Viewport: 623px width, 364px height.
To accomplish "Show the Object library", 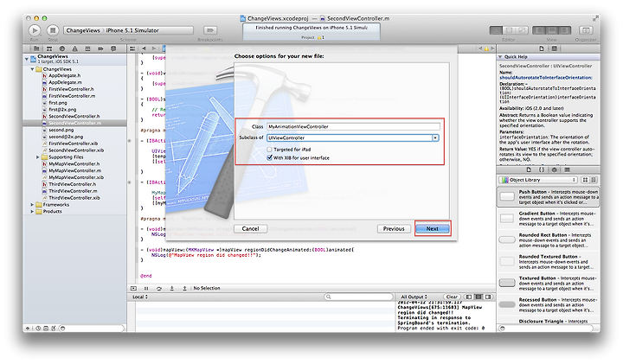I will (x=555, y=169).
